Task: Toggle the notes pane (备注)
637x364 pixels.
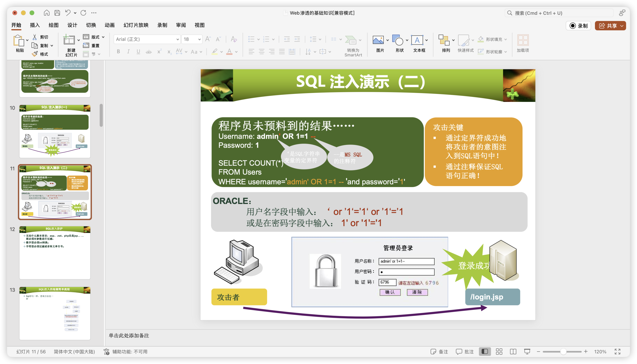Action: point(439,352)
